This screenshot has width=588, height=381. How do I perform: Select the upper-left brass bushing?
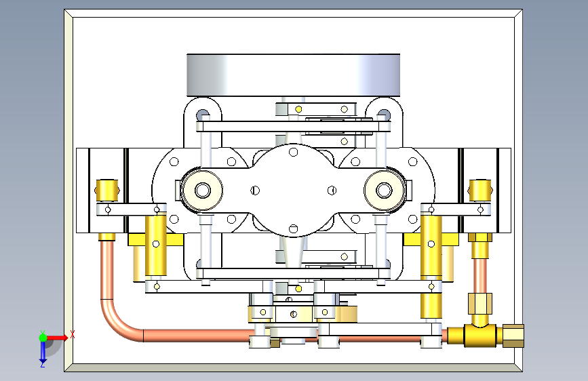[x=107, y=190]
